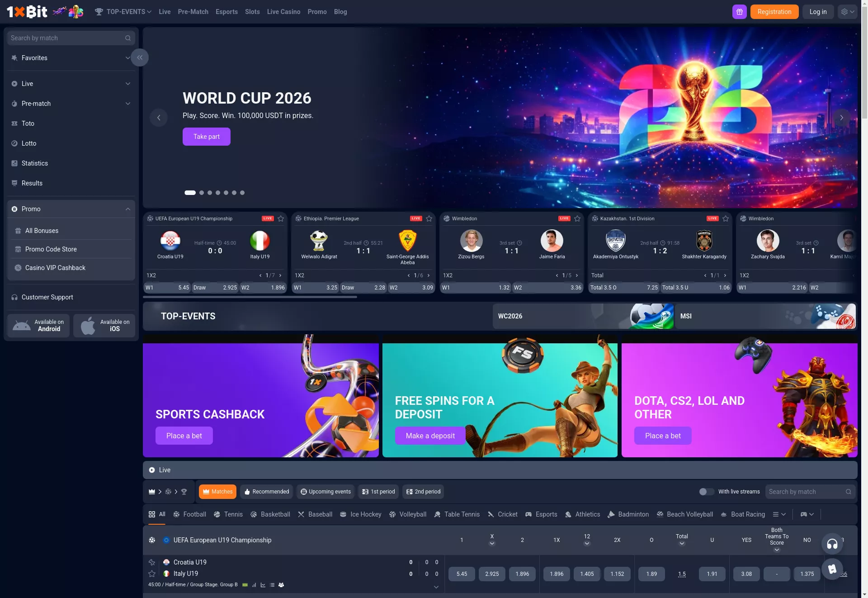
Task: Favorite the Kazakhstan 1st Division card
Action: coord(726,218)
